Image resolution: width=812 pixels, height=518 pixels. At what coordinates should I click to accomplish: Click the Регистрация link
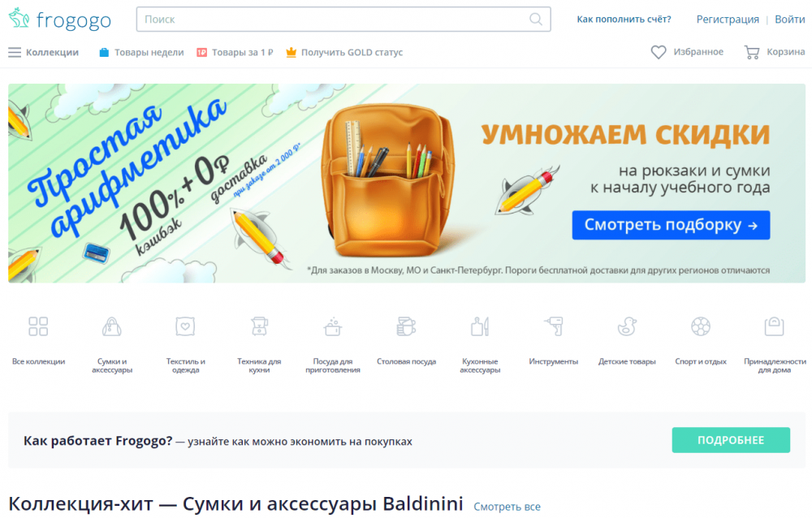727,19
